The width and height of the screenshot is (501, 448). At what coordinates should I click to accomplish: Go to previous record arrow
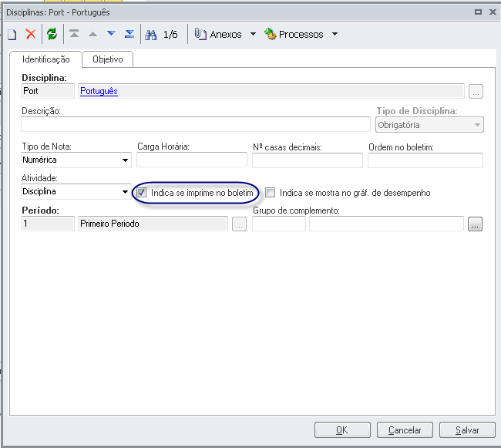coord(92,34)
